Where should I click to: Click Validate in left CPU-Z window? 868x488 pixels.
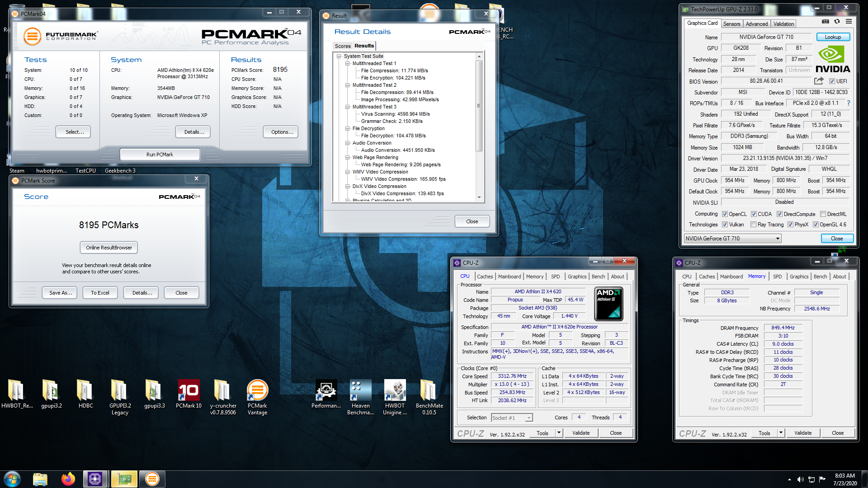[x=581, y=433]
